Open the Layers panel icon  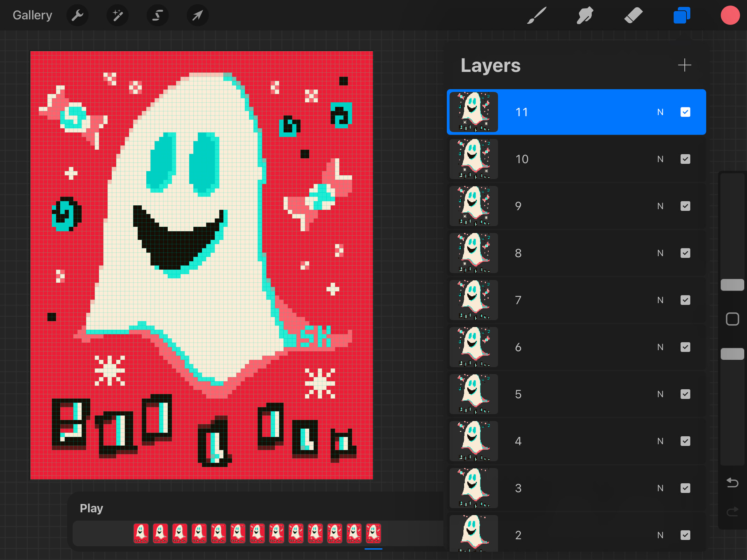click(681, 15)
